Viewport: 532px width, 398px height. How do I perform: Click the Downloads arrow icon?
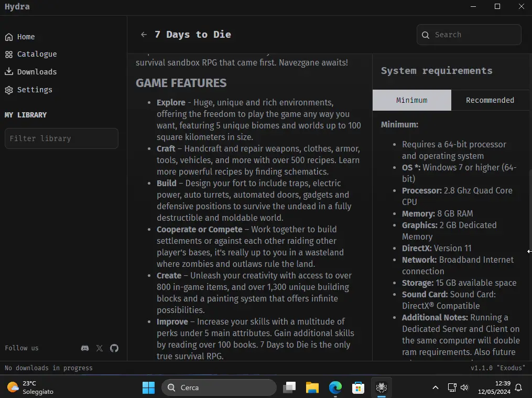9,72
